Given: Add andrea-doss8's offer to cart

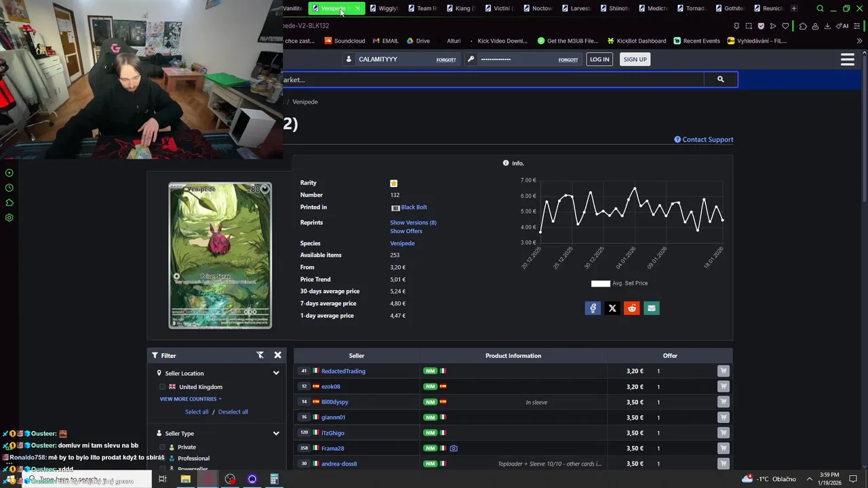Looking at the screenshot, I should pyautogui.click(x=724, y=464).
